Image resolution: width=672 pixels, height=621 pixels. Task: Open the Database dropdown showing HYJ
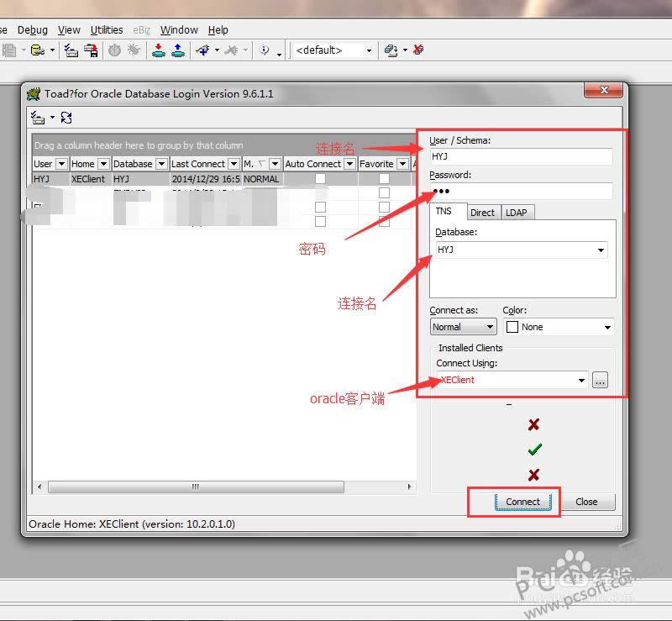click(x=601, y=250)
